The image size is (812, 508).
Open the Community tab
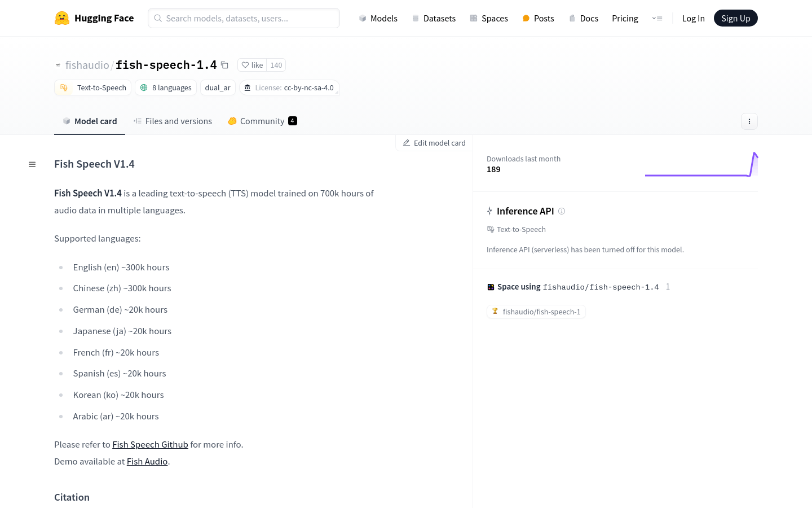pyautogui.click(x=262, y=121)
